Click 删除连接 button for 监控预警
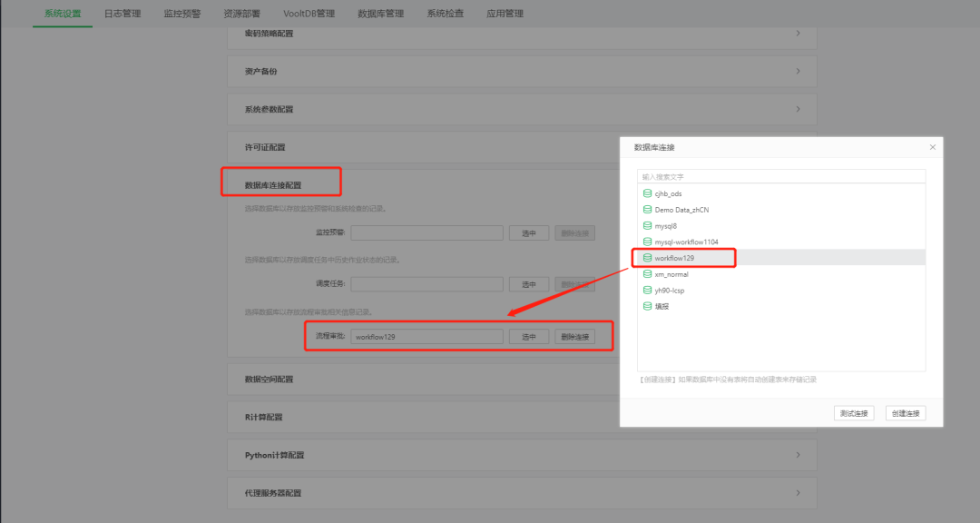The height and width of the screenshot is (523, 980). (575, 232)
